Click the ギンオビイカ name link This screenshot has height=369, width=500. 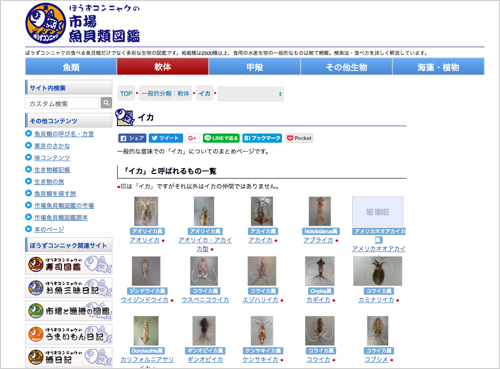205,360
